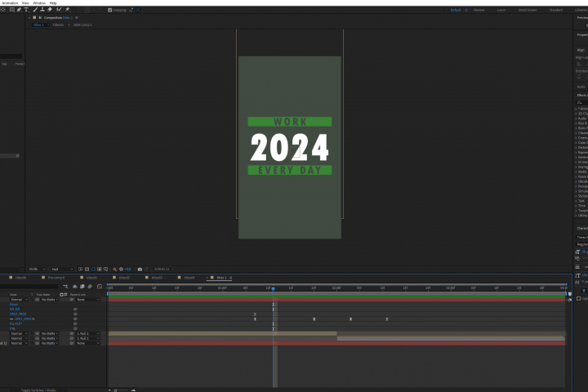Expand the Keying effects category
Image resolution: width=588 pixels, height=392 pixels.
[576, 167]
